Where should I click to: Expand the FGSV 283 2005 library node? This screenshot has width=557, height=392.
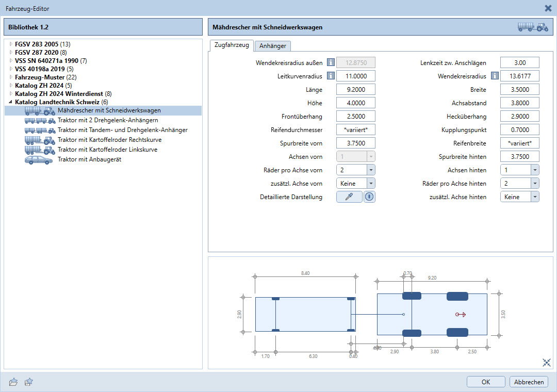[11, 44]
